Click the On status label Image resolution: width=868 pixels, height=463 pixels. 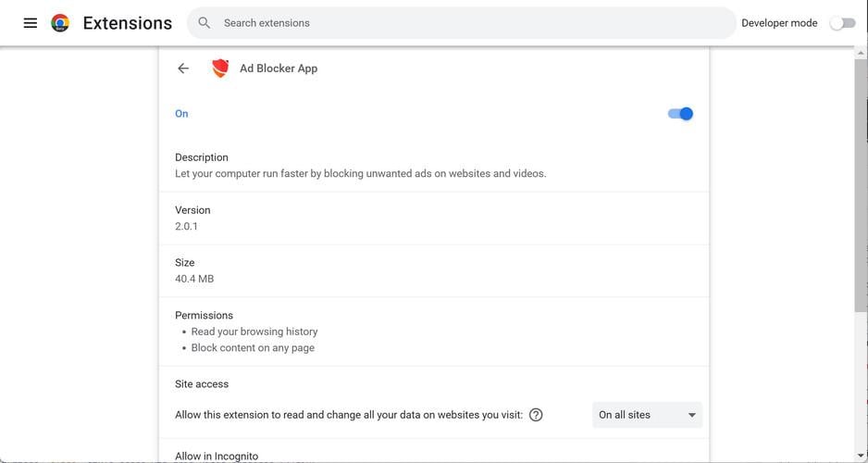click(x=181, y=114)
